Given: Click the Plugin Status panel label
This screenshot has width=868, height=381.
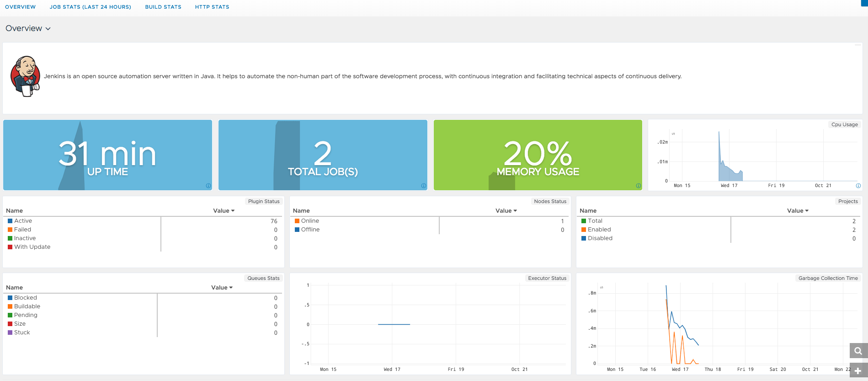Looking at the screenshot, I should [x=264, y=201].
